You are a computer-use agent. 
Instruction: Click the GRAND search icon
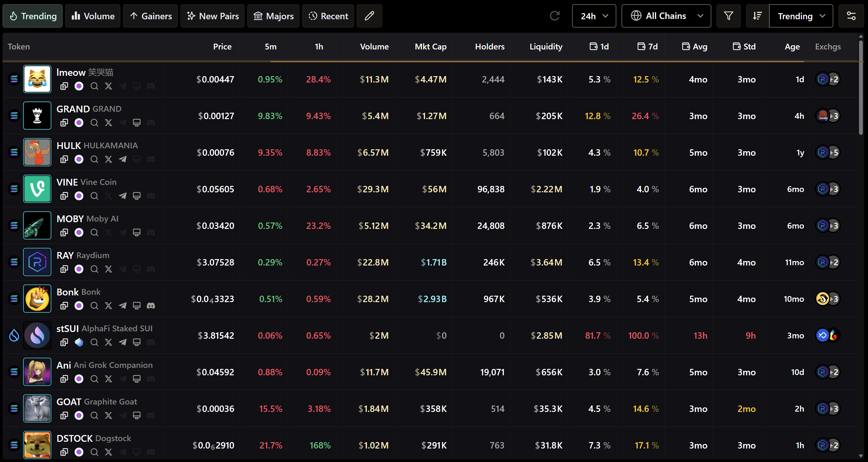pos(94,123)
